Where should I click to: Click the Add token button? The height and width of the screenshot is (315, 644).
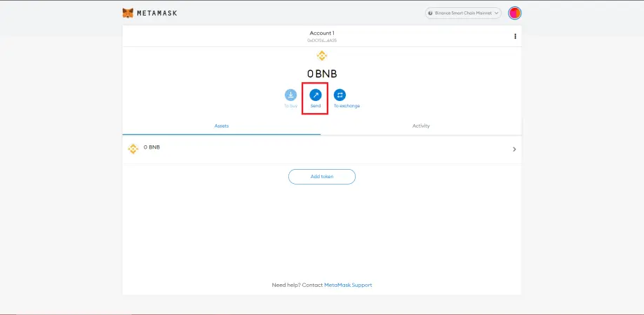click(x=322, y=177)
